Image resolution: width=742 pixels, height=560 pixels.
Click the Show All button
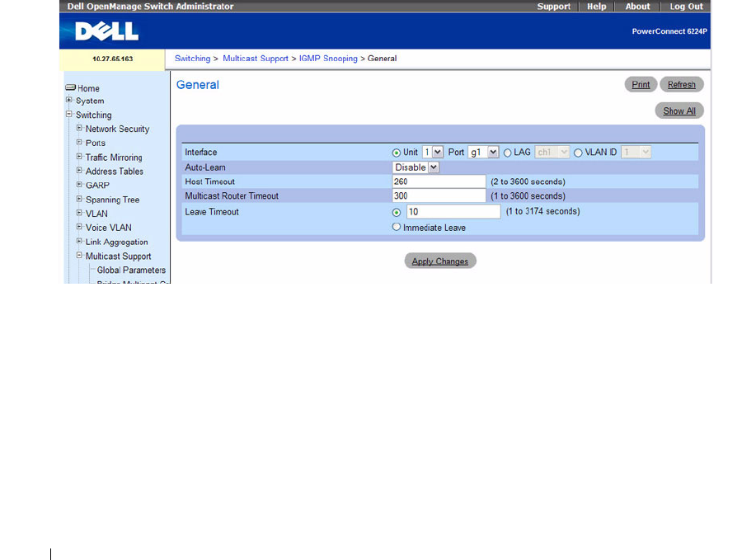click(679, 111)
